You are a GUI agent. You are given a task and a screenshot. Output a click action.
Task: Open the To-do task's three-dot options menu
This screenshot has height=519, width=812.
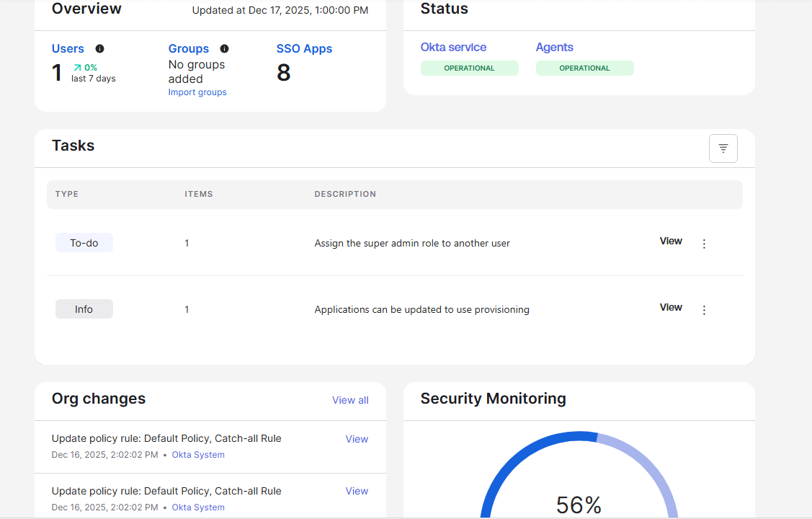click(704, 243)
